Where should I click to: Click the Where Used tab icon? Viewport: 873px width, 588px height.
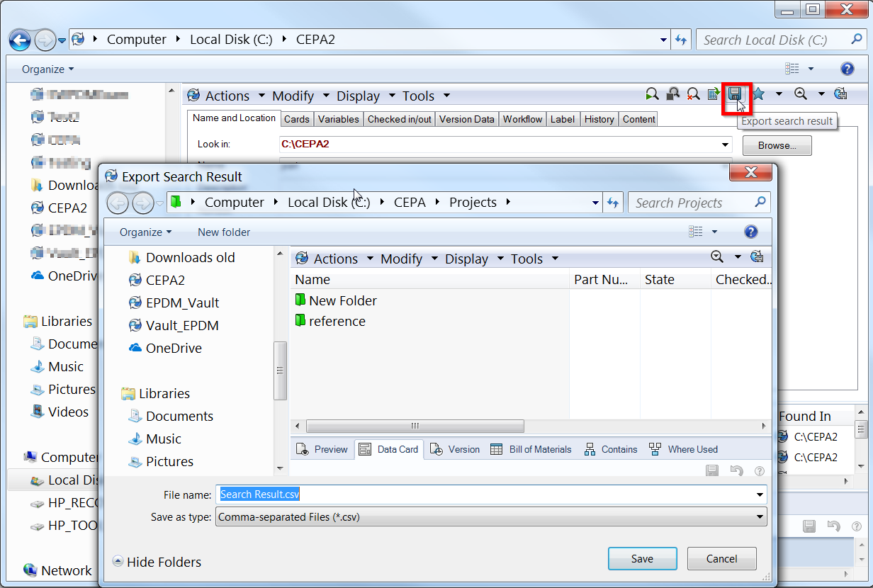(x=655, y=449)
